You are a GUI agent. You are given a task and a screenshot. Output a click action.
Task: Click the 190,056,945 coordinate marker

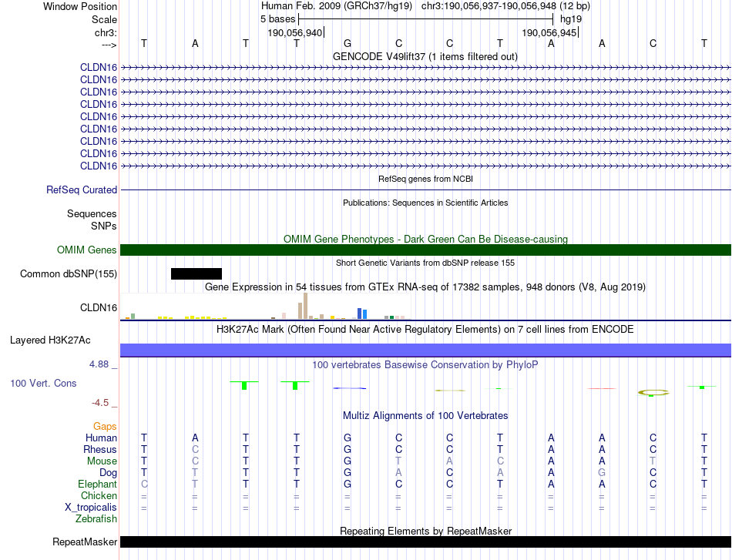[x=549, y=32]
